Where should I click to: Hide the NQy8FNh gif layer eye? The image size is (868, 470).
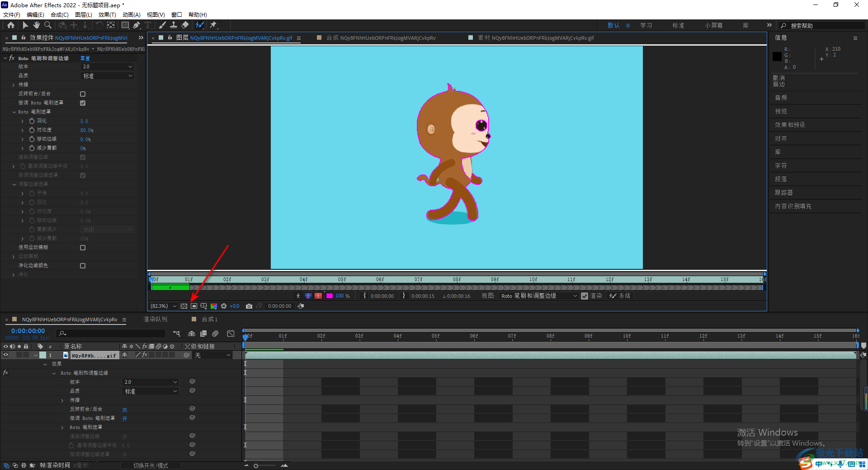(6, 355)
